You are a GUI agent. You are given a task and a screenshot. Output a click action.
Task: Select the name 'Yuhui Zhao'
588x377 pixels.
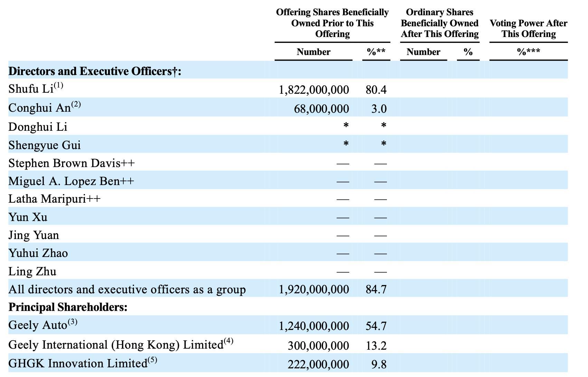click(38, 253)
